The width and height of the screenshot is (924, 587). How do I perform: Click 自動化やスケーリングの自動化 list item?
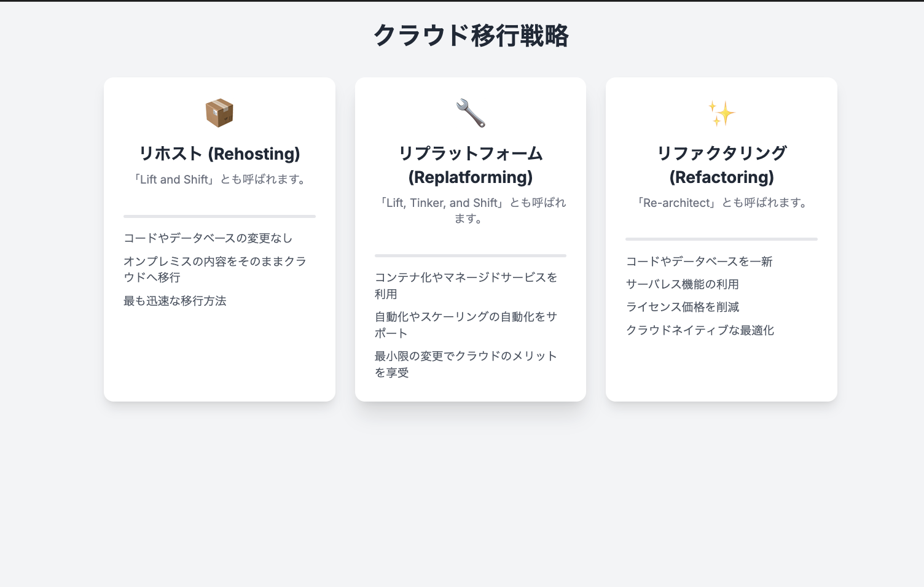click(x=466, y=325)
